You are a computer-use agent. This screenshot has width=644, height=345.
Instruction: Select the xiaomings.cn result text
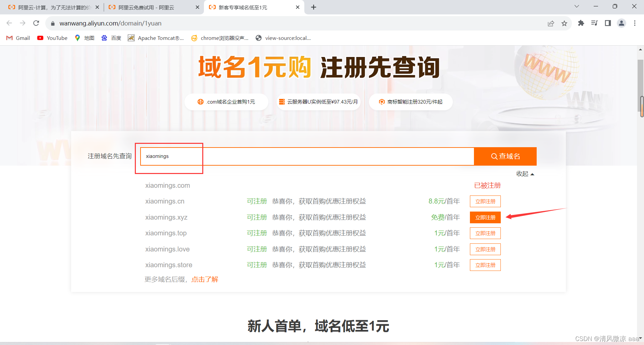click(x=165, y=201)
